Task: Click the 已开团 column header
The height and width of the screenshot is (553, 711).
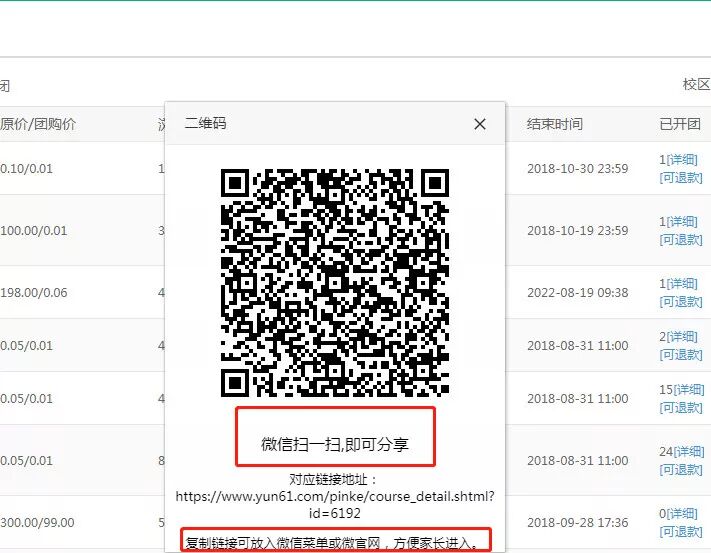Action: 680,124
